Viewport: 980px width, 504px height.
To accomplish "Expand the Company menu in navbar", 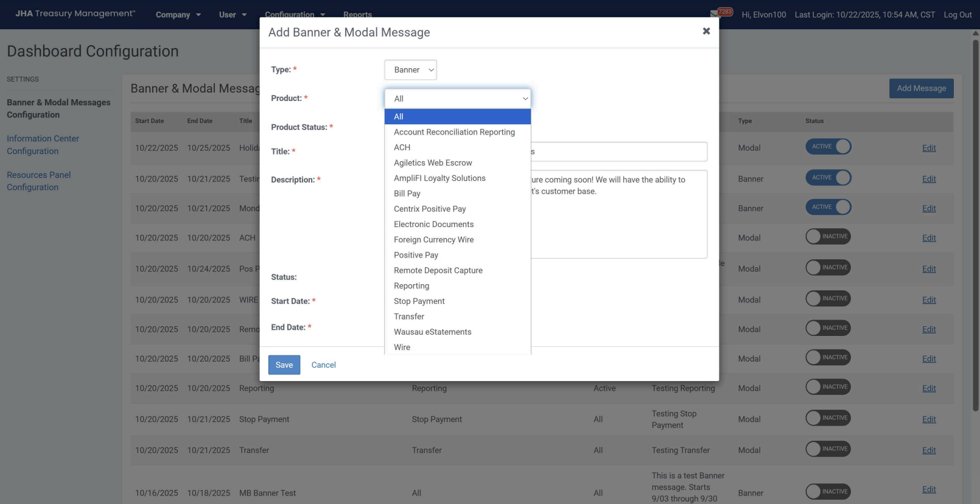I will (x=178, y=15).
